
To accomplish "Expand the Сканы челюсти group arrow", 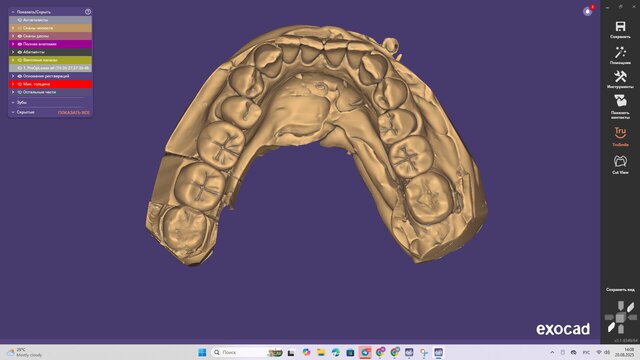I will (x=13, y=28).
